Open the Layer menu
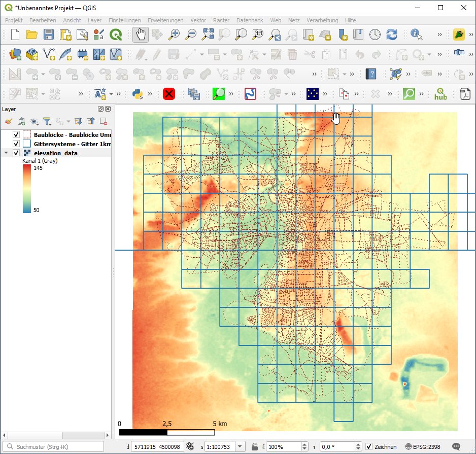The width and height of the screenshot is (476, 454). click(94, 20)
